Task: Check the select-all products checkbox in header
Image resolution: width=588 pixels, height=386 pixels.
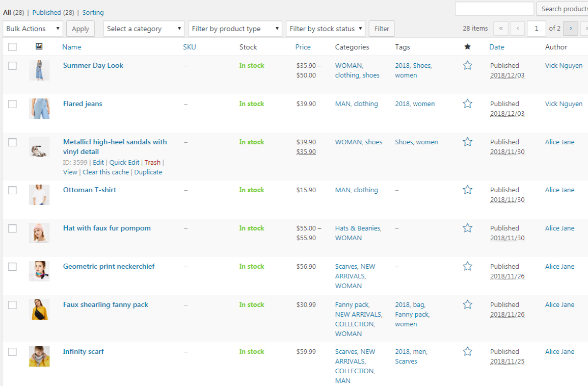Action: pos(13,47)
